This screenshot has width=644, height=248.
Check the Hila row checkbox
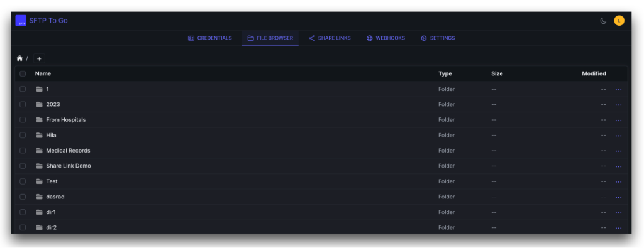(x=23, y=135)
